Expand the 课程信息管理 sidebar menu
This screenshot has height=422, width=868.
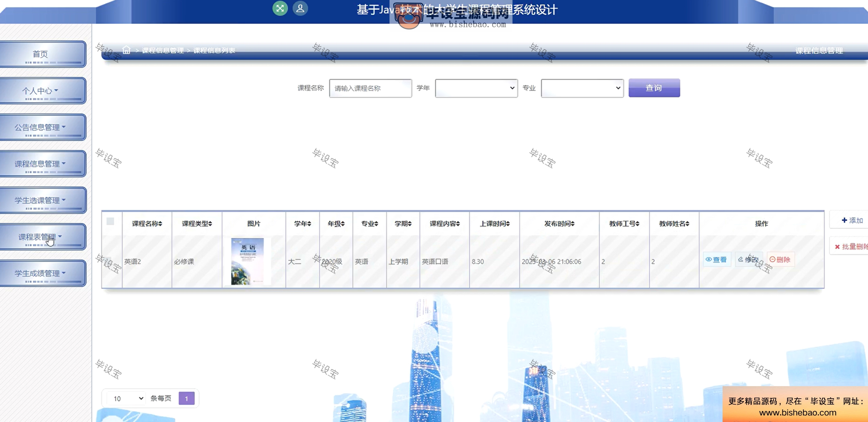click(x=42, y=164)
